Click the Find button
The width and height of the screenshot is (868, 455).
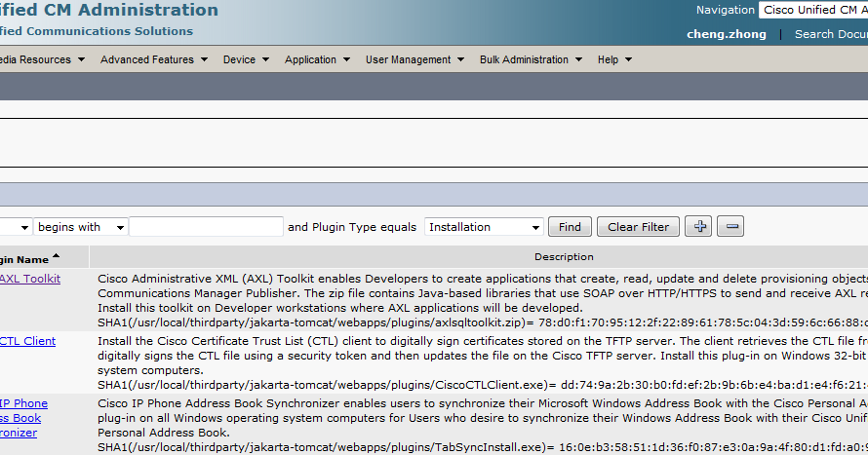click(x=570, y=227)
